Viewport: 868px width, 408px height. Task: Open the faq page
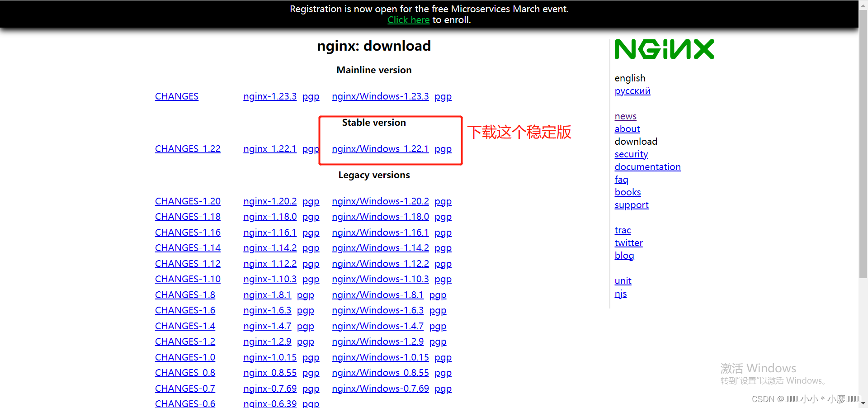click(x=621, y=180)
